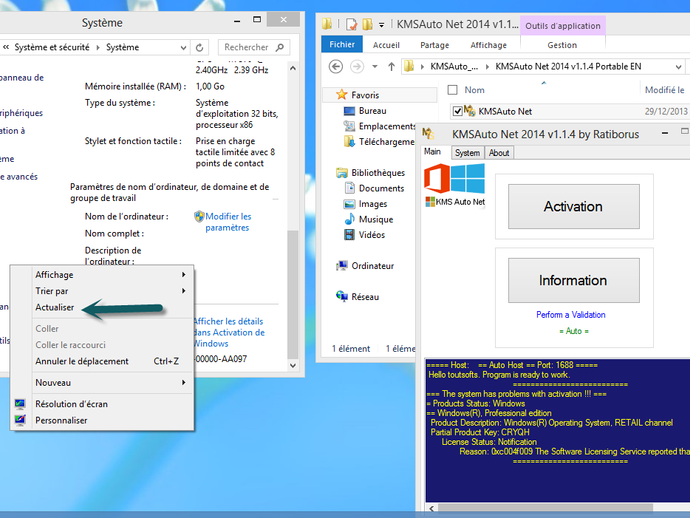Click Résolution d'écran monitor icon in context menu

point(20,404)
